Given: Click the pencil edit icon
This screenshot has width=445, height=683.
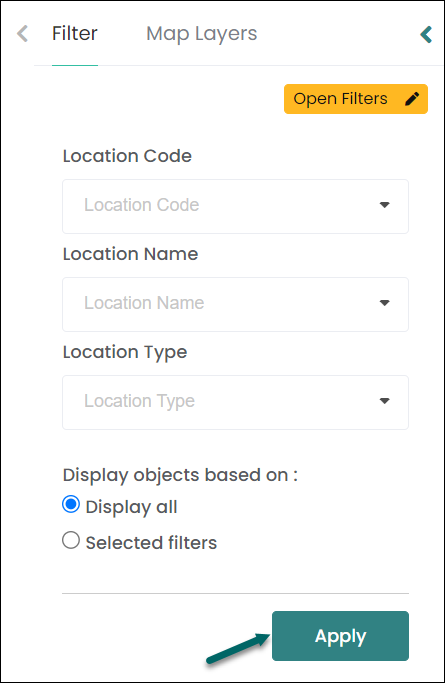Looking at the screenshot, I should pyautogui.click(x=412, y=99).
